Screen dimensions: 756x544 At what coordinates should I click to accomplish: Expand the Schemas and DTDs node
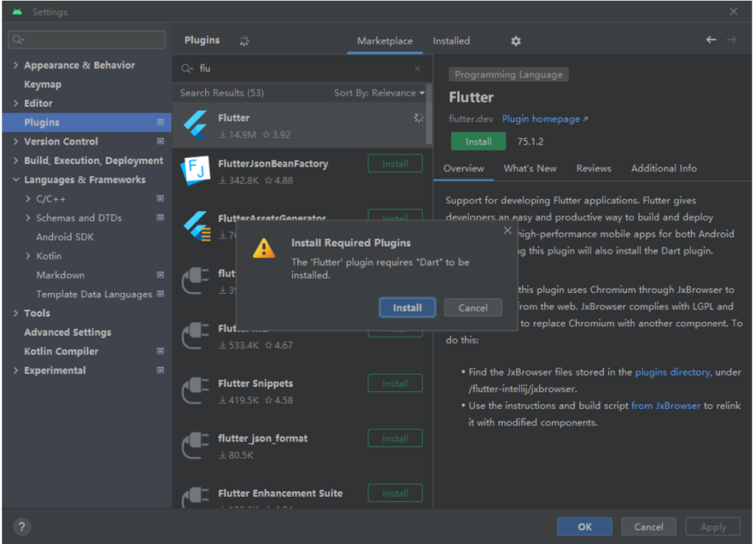(28, 218)
